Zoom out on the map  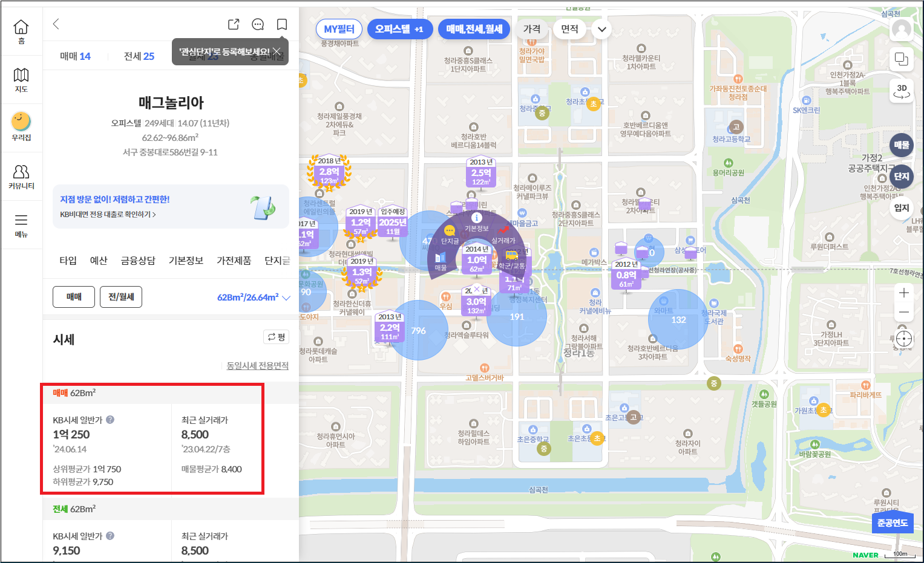904,312
